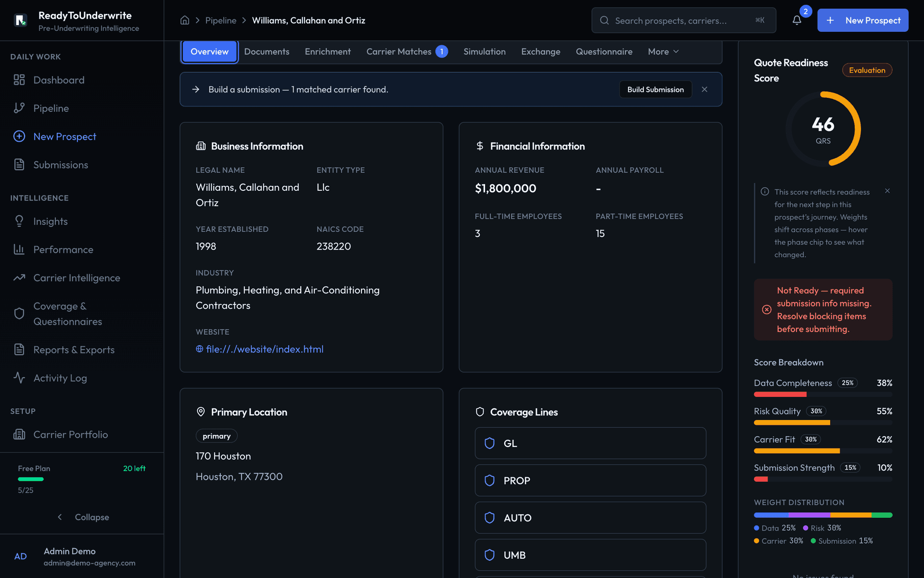Switch to the Overview tab
Screen dimensions: 924x578
pos(209,52)
